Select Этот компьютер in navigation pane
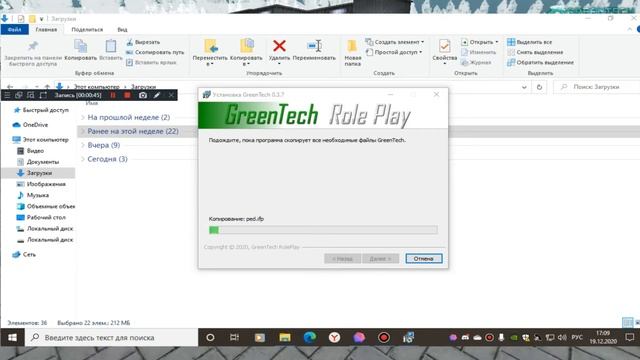 coord(41,140)
